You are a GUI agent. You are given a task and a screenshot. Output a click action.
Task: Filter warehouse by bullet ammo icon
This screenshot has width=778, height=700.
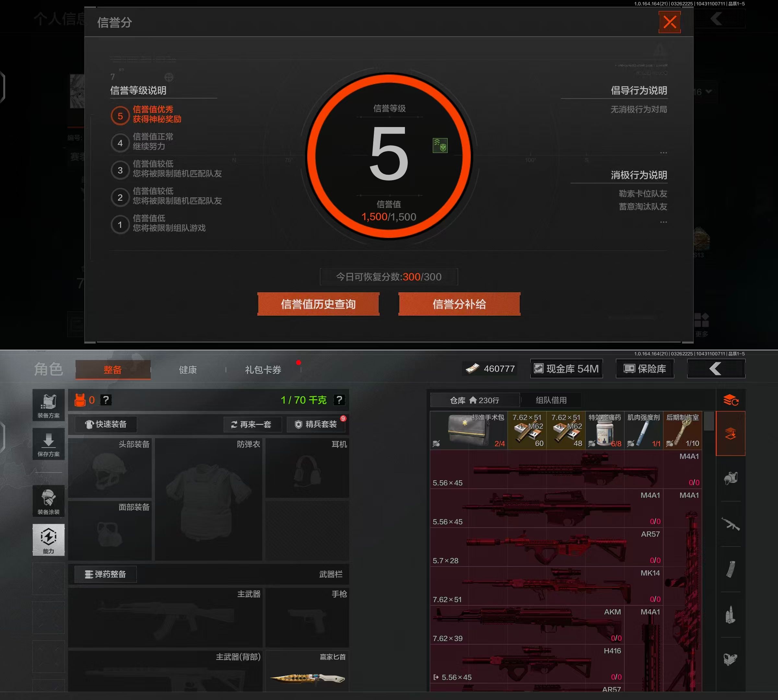click(730, 615)
